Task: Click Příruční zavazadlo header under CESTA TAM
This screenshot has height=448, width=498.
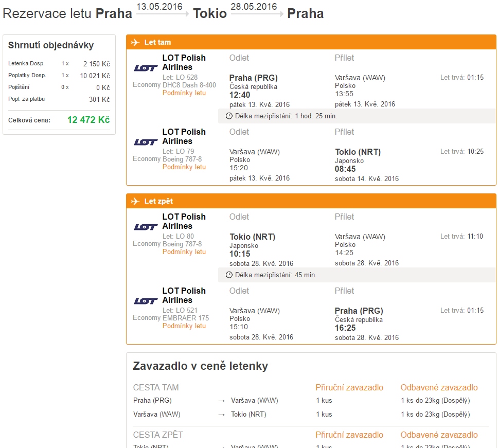Action: 349,388
